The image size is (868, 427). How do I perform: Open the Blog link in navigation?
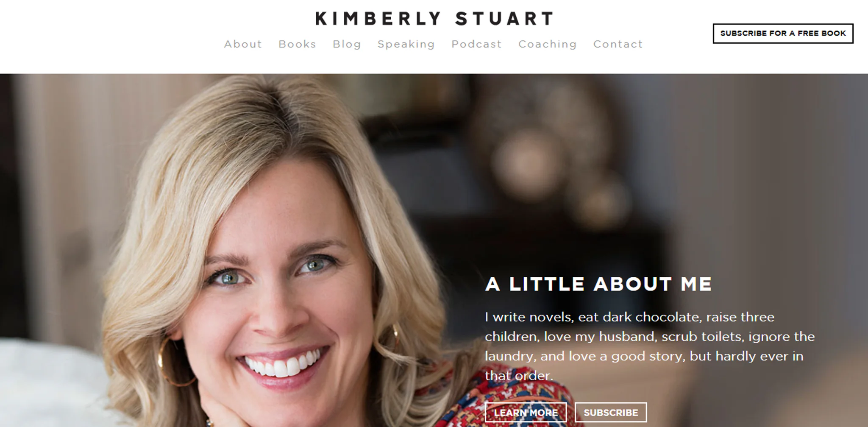click(347, 45)
